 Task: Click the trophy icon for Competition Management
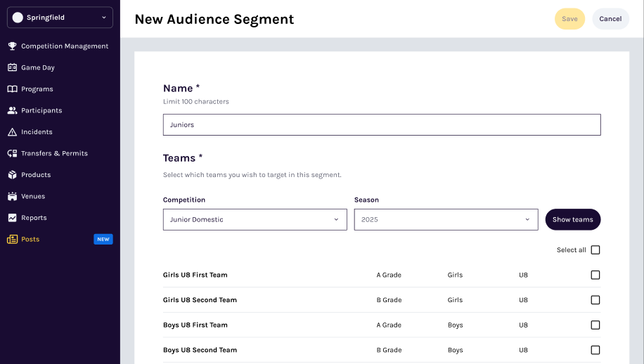(12, 46)
